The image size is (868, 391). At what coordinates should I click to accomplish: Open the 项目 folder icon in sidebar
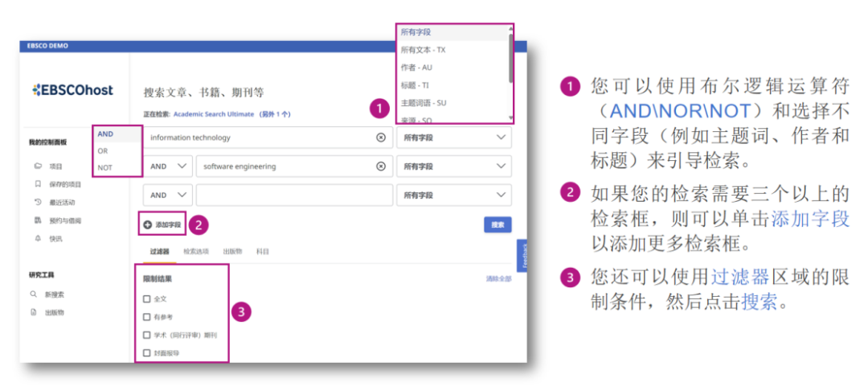(x=39, y=167)
